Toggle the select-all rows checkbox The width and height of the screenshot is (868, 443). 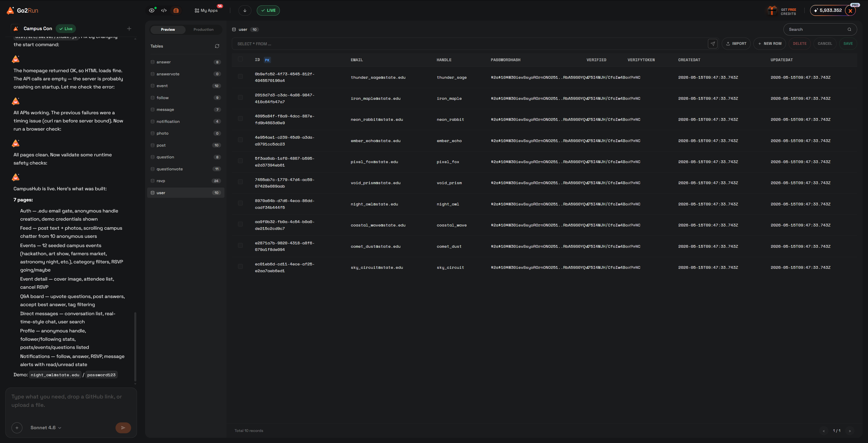pos(240,59)
